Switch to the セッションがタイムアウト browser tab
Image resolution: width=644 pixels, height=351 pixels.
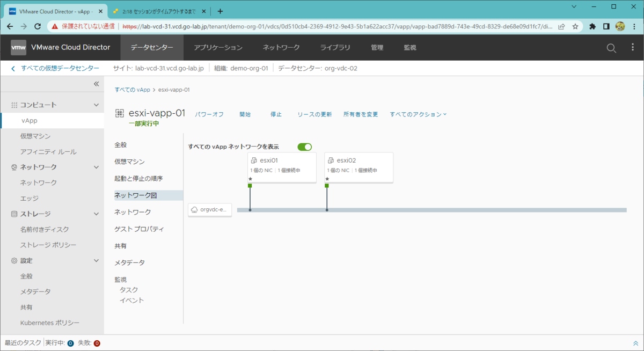pos(160,11)
